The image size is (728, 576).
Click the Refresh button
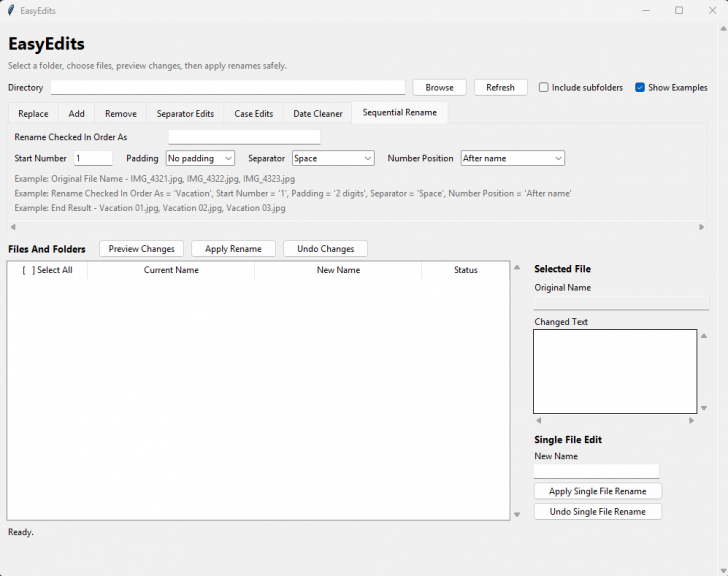500,88
